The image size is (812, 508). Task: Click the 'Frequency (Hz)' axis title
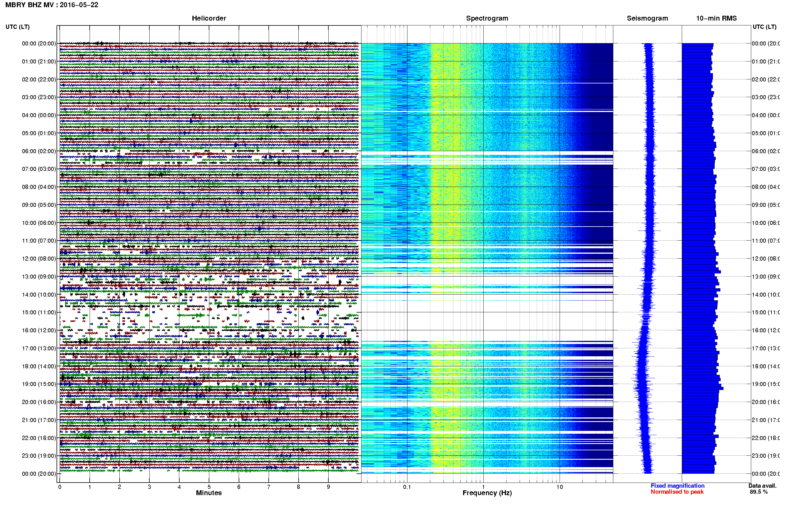(487, 493)
